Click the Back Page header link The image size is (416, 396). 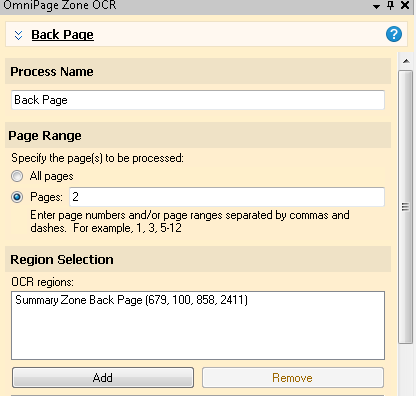tap(63, 35)
